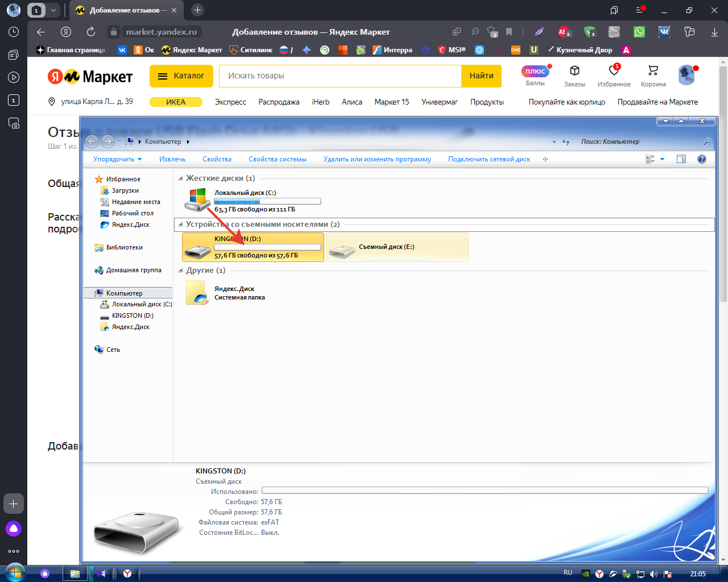Viewport: 728px width, 582px height.
Task: Click the volume speaker tray icon
Action: pyautogui.click(x=653, y=573)
